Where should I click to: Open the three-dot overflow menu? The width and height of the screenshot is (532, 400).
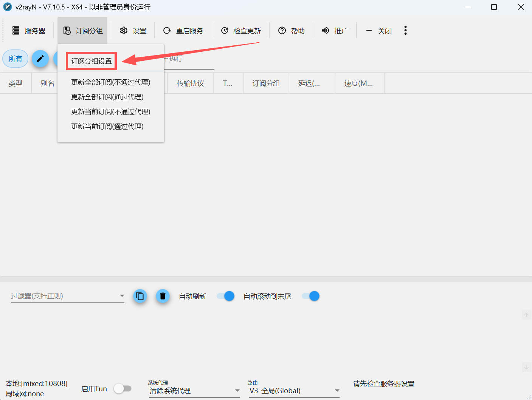(x=405, y=31)
